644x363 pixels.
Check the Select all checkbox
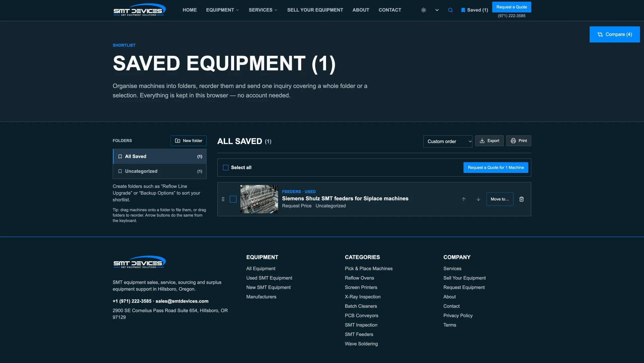tap(226, 168)
